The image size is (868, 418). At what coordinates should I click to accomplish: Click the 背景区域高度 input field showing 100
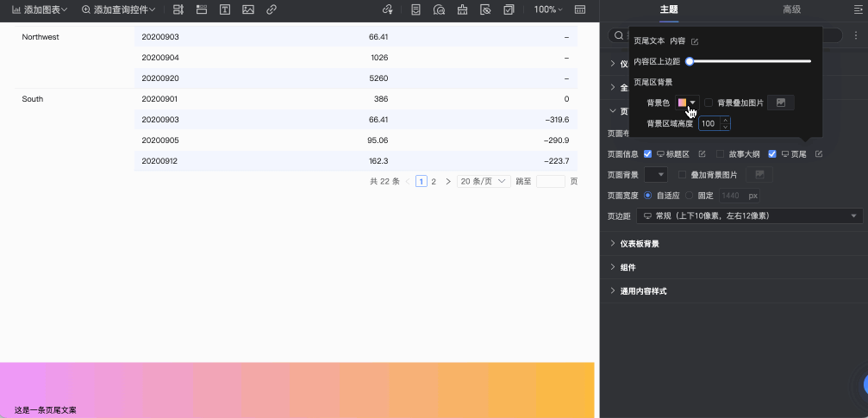(709, 123)
